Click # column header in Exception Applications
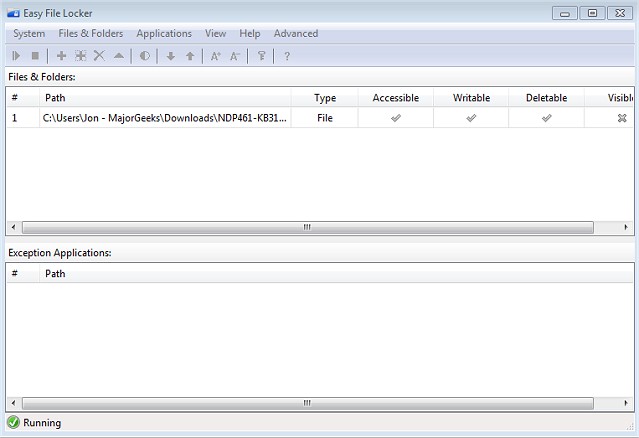This screenshot has width=639, height=438. (23, 273)
